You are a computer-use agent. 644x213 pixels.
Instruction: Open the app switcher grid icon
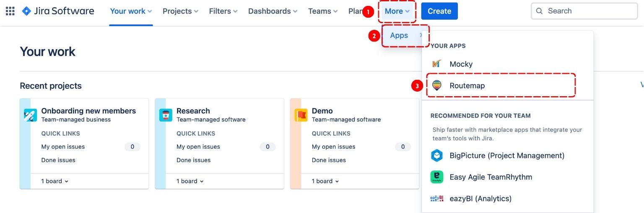point(10,11)
